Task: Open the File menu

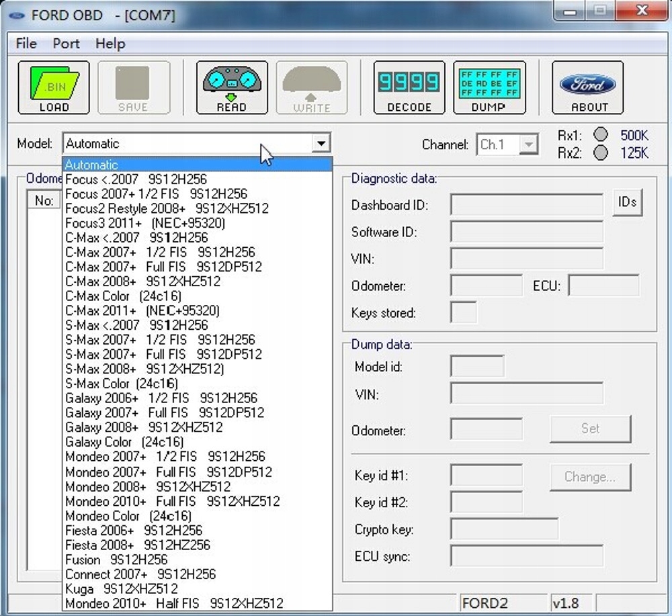Action: pyautogui.click(x=25, y=44)
